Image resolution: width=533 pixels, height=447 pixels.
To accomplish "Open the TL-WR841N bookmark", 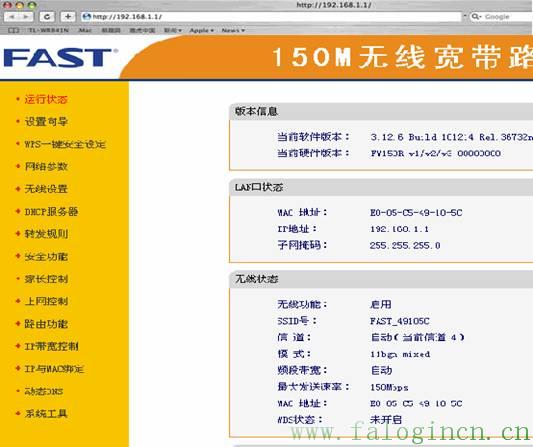I will tap(49, 30).
